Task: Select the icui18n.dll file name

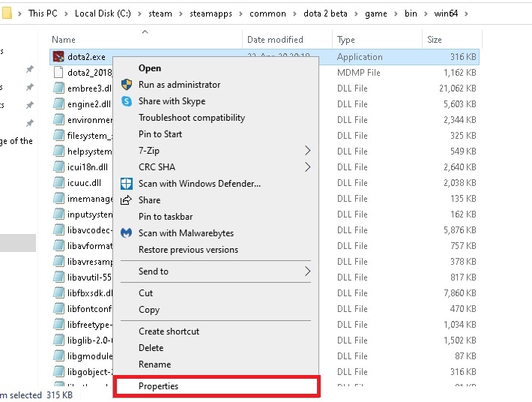Action: coord(88,167)
